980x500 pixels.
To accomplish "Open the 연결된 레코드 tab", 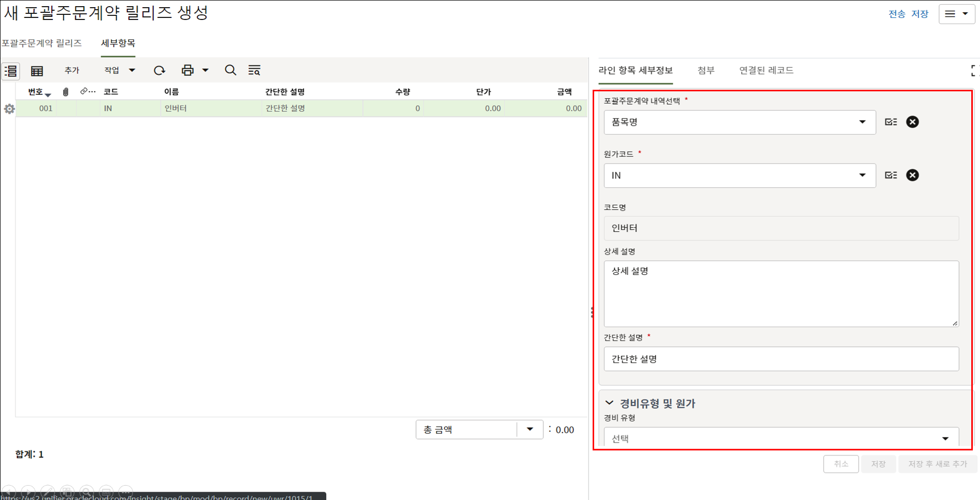I will tap(766, 70).
